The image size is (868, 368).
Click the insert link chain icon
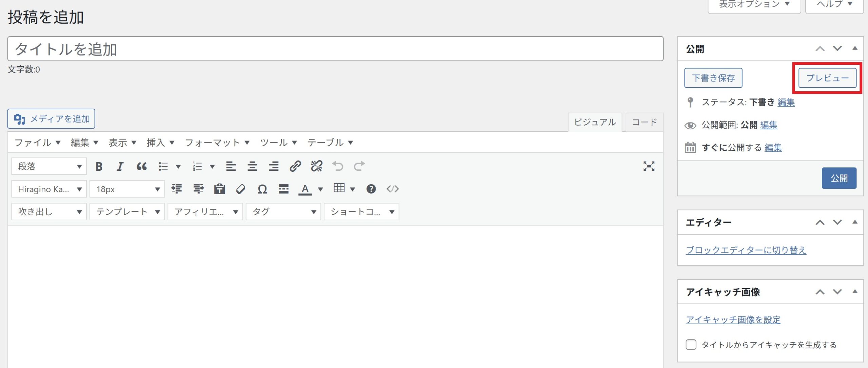coord(295,166)
